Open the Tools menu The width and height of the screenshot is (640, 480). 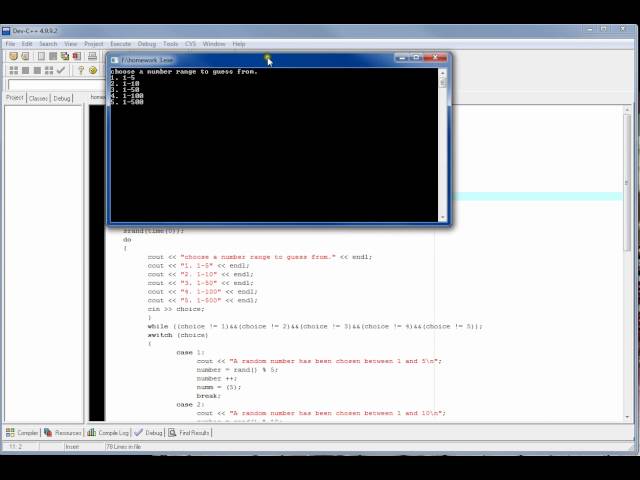[x=170, y=44]
